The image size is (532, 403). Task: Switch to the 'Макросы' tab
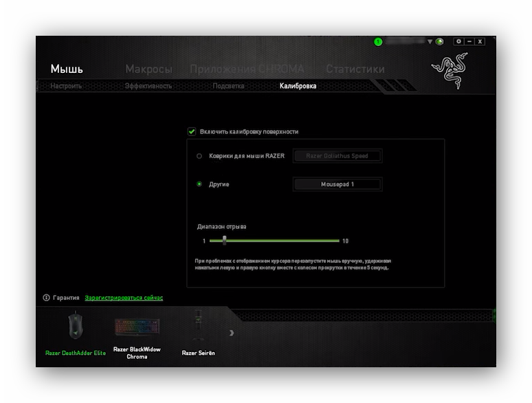pyautogui.click(x=148, y=69)
